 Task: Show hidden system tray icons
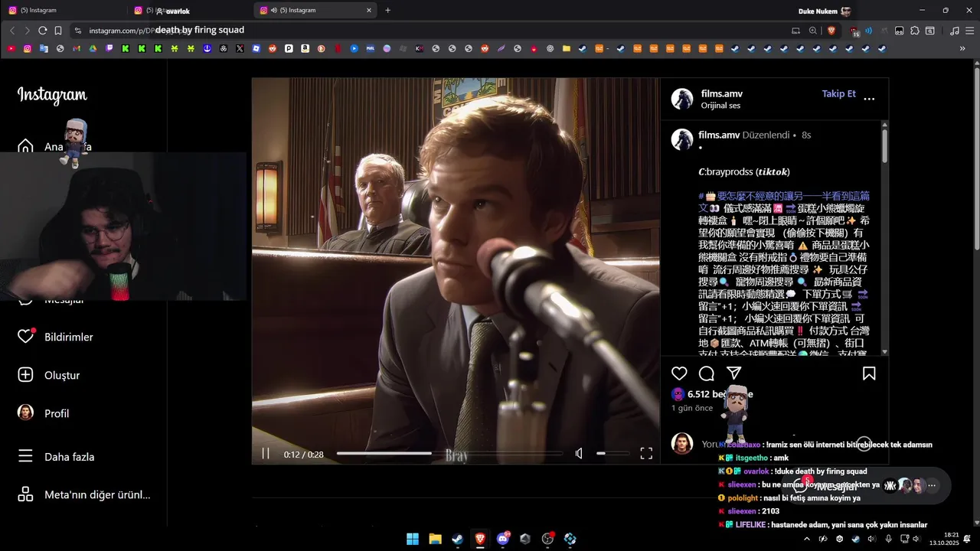pos(806,539)
